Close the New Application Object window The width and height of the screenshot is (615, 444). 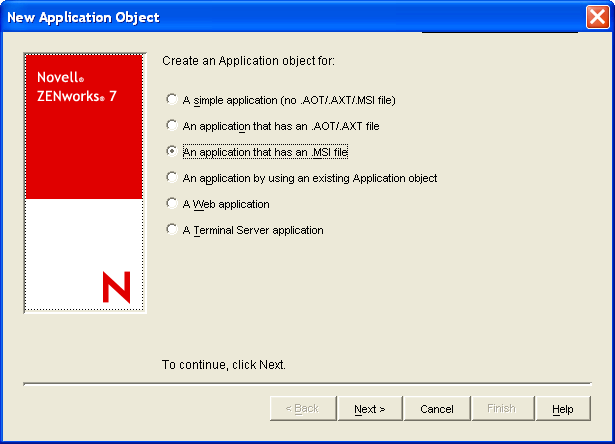click(597, 17)
